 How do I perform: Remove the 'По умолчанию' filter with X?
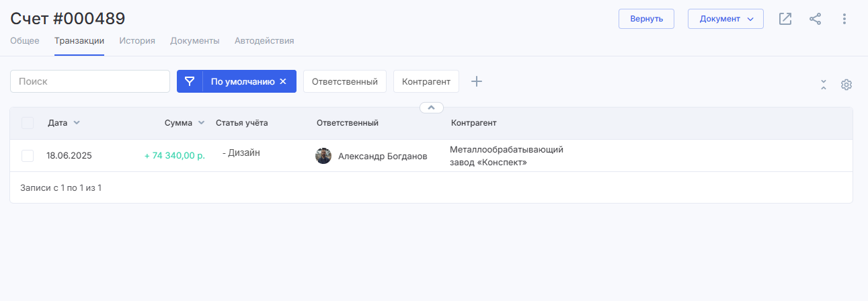[283, 81]
